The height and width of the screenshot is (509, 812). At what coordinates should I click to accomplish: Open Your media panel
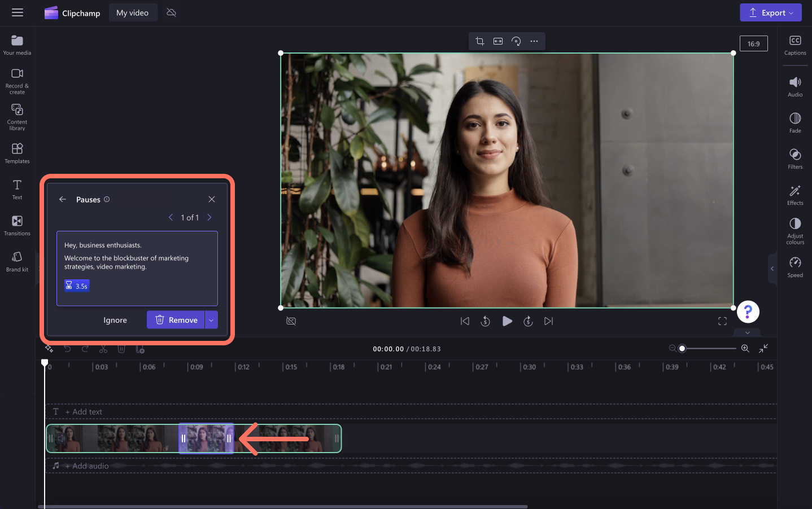pos(18,45)
